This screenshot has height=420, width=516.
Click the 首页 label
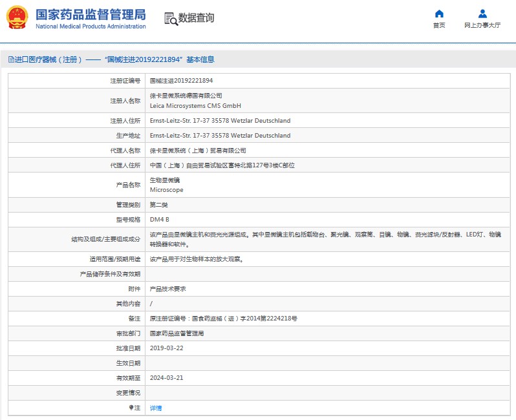click(x=439, y=25)
